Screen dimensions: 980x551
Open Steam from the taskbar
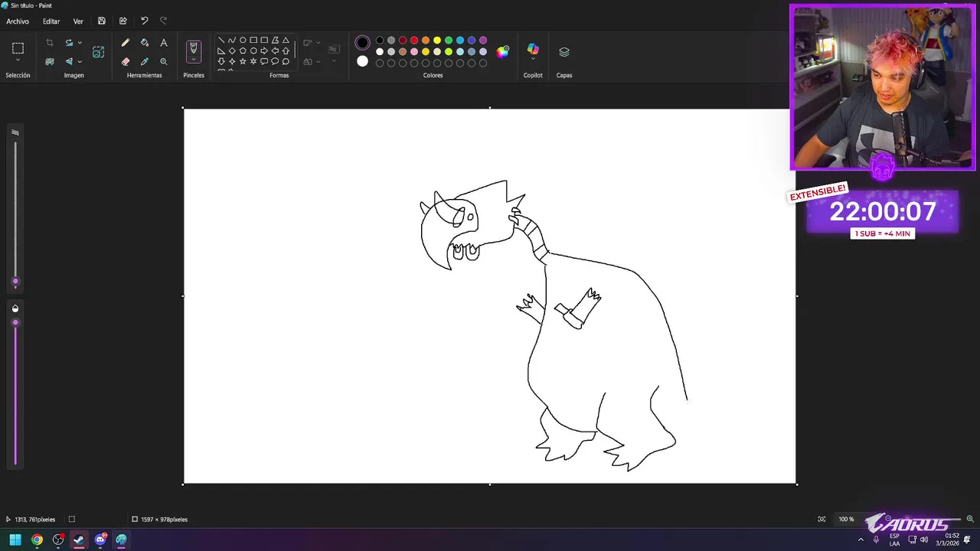coord(79,540)
